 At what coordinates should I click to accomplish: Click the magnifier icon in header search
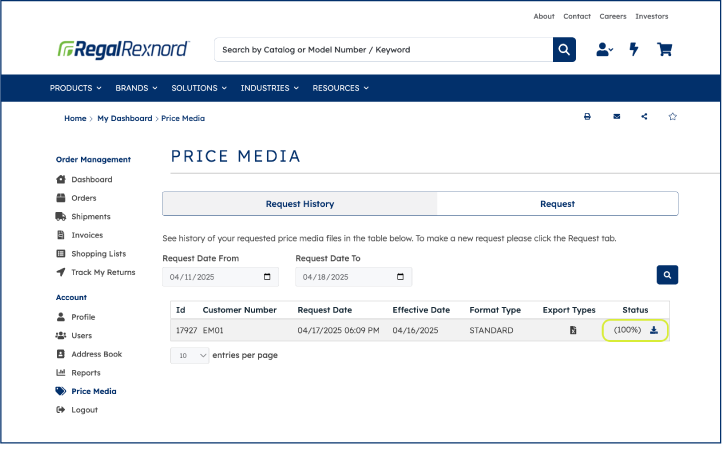click(x=564, y=49)
